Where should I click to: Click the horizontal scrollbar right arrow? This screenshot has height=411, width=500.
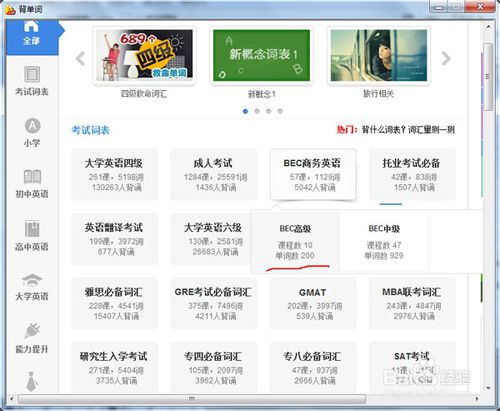(476, 399)
